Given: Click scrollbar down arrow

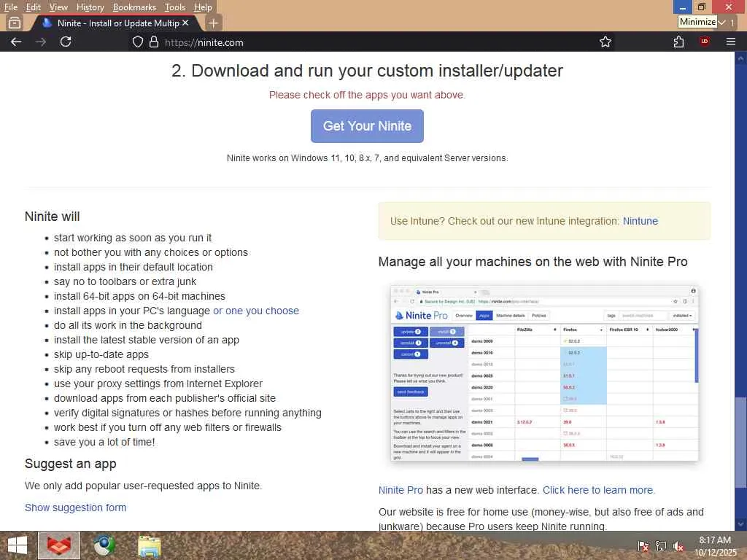Looking at the screenshot, I should 740,524.
